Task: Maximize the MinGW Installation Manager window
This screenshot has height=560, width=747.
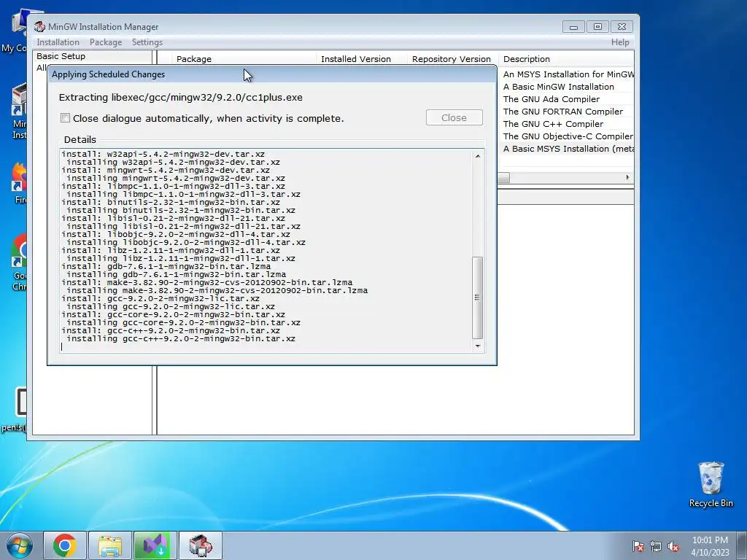Action: [597, 27]
